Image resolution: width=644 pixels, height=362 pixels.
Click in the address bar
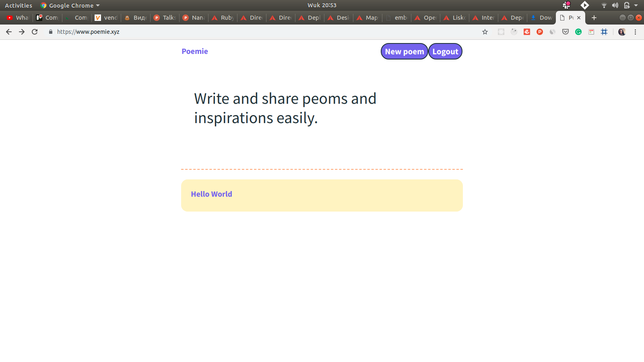(161, 32)
